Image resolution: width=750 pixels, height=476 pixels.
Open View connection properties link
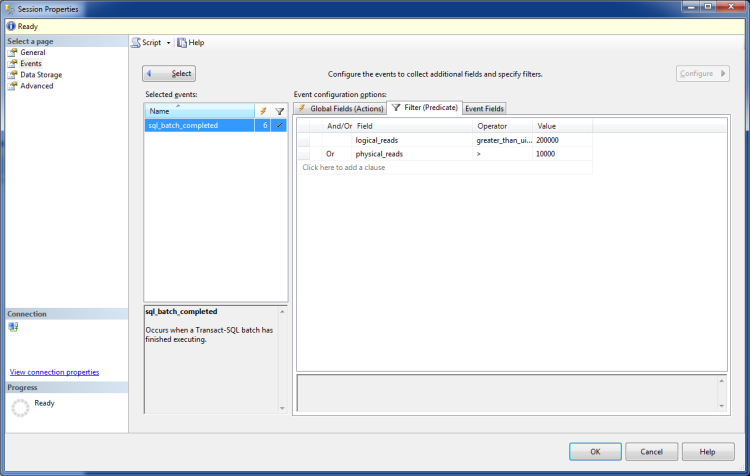tap(55, 372)
